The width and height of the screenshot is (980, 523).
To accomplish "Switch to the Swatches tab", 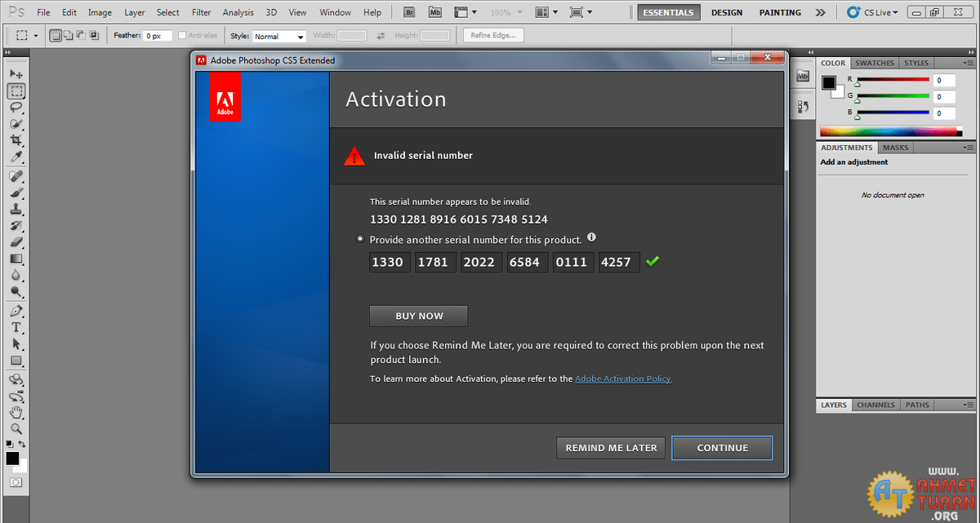I will 875,63.
